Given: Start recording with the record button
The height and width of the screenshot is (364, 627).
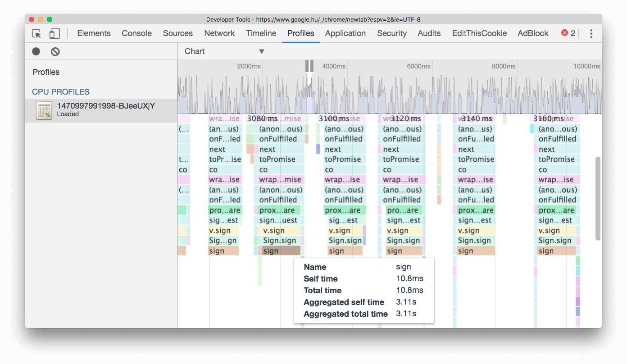Looking at the screenshot, I should [x=36, y=51].
